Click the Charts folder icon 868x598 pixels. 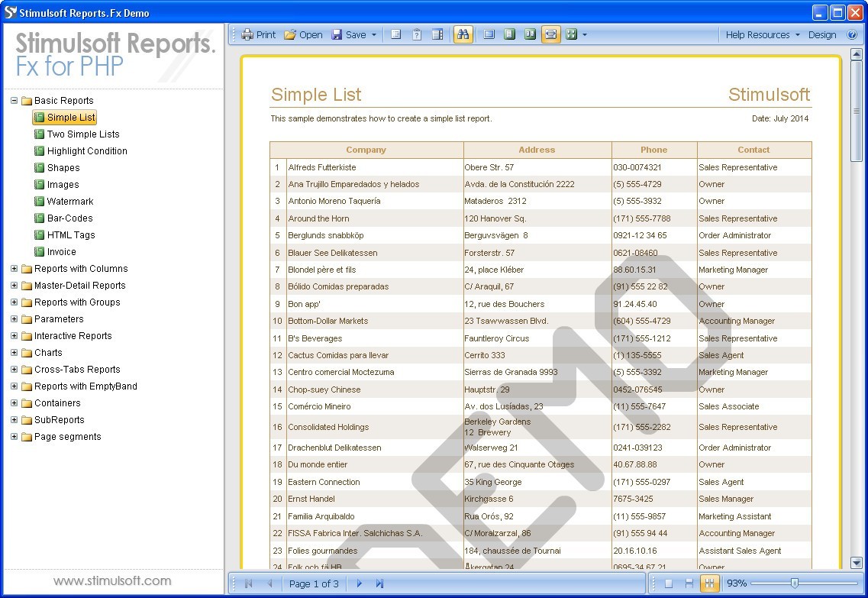click(x=27, y=353)
